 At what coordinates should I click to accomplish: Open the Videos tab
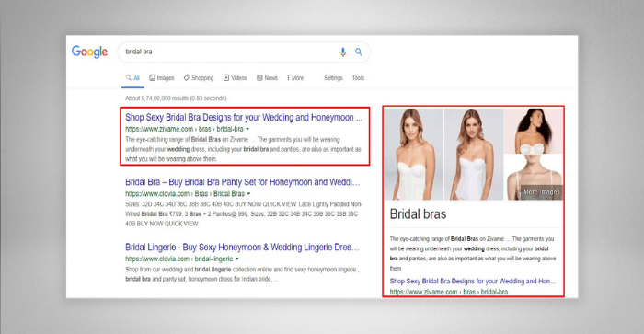point(235,78)
